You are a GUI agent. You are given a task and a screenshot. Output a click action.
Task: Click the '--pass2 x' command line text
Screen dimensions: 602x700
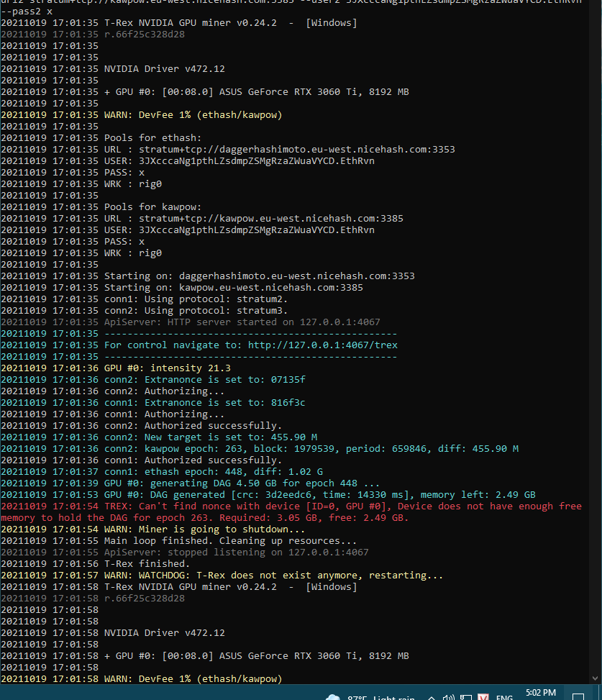click(x=27, y=12)
